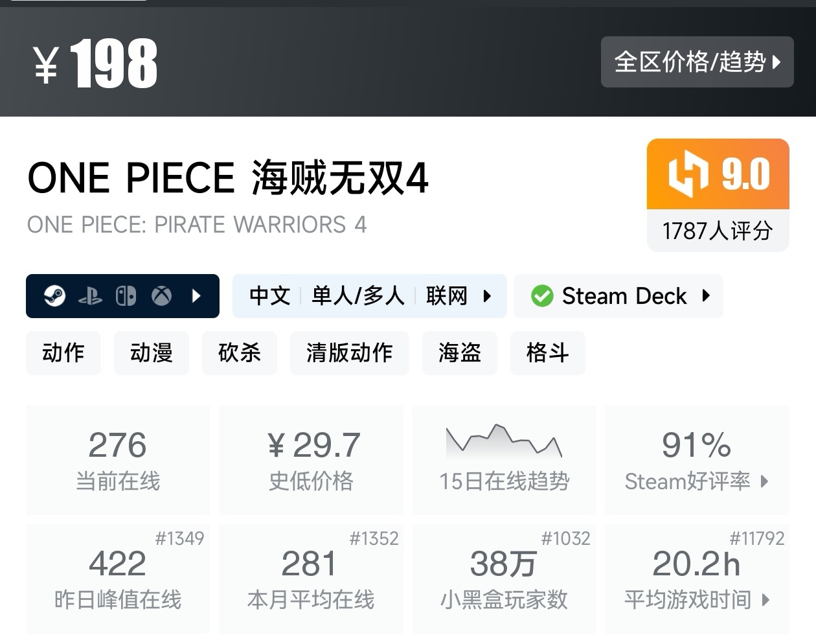Click the Heybox logo on the score badge
This screenshot has width=816, height=644.
point(688,174)
